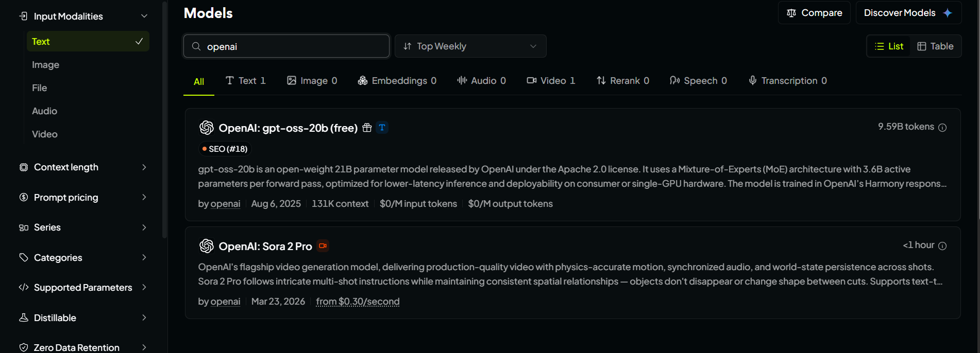Click the Aug 6, 2025 date

(x=276, y=204)
